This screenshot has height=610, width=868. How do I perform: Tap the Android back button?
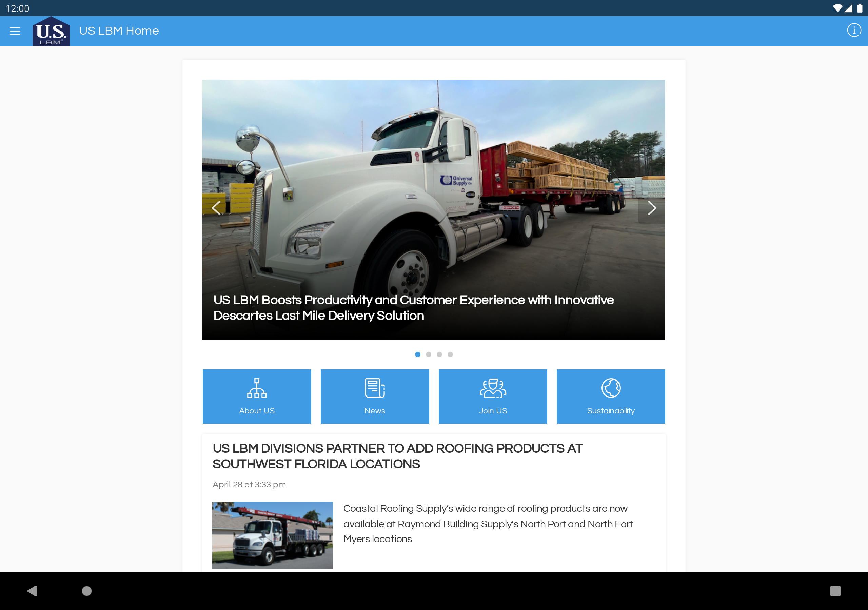click(32, 591)
